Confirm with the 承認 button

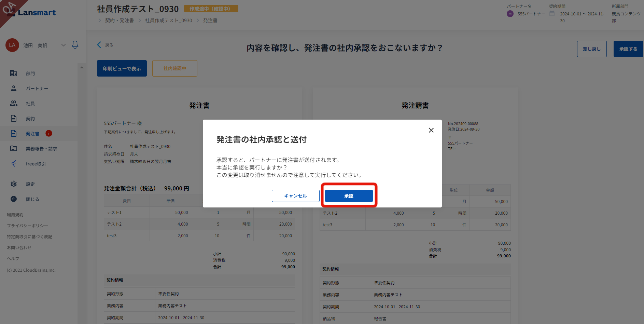point(349,196)
